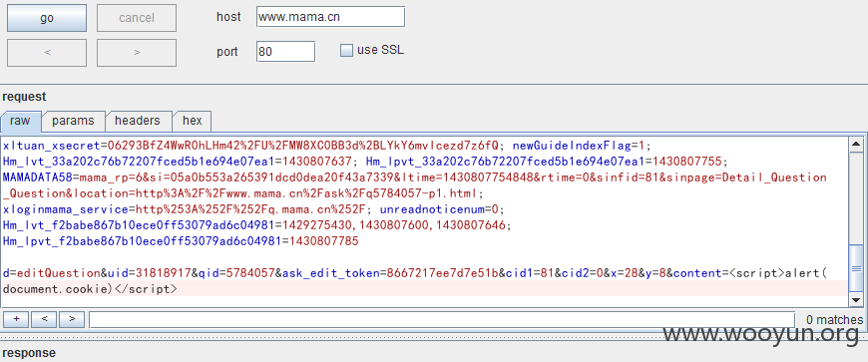This screenshot has width=868, height=362.
Task: Click the cancel button
Action: pyautogui.click(x=136, y=18)
